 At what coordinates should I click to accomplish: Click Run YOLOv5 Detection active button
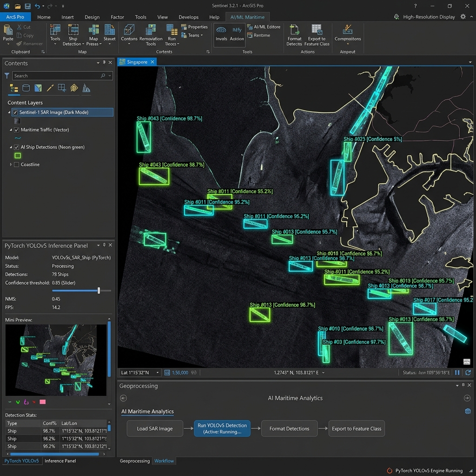point(222,429)
